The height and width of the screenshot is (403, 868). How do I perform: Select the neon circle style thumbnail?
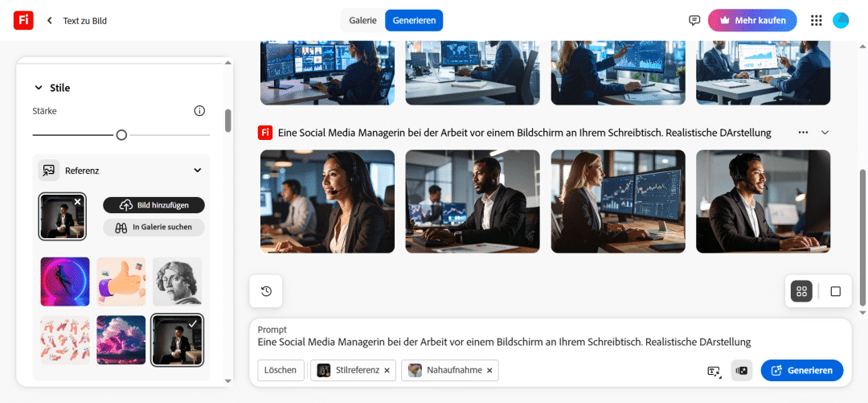65,282
